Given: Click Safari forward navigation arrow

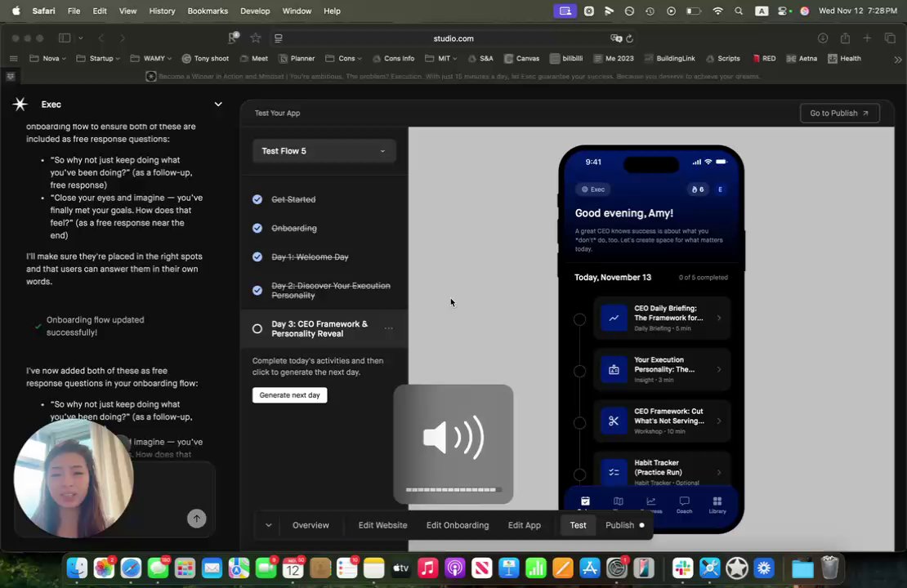Looking at the screenshot, I should point(122,38).
